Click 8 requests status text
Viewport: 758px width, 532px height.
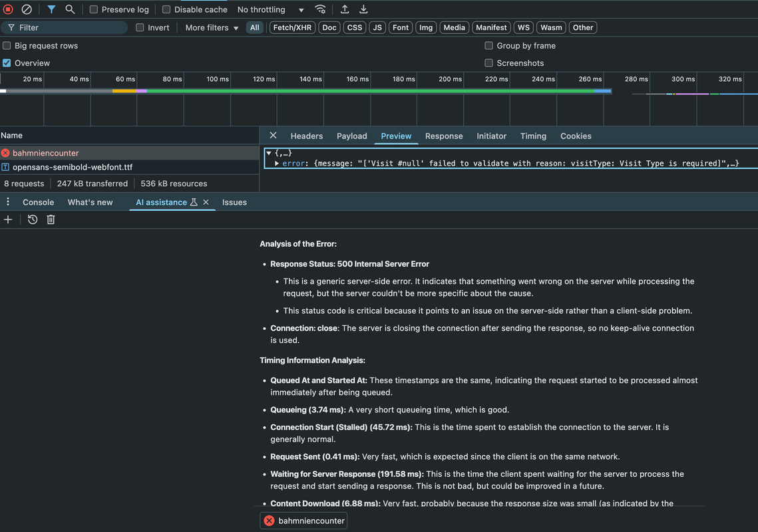pyautogui.click(x=24, y=184)
